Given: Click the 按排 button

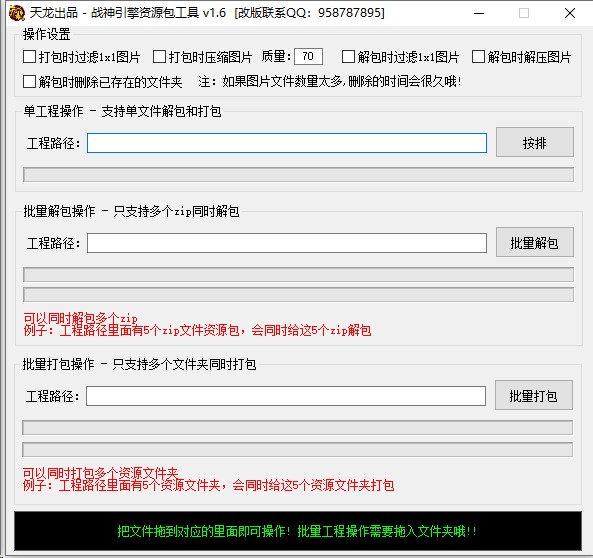Looking at the screenshot, I should coord(535,142).
